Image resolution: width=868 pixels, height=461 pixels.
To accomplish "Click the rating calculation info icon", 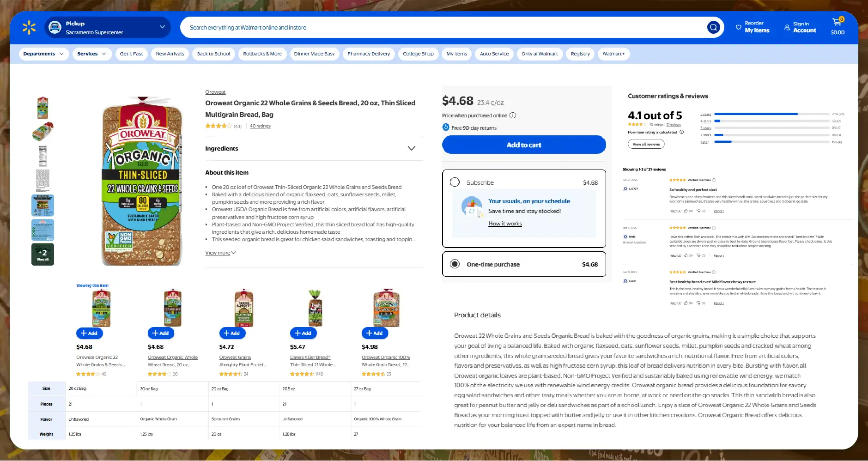I will pyautogui.click(x=682, y=132).
